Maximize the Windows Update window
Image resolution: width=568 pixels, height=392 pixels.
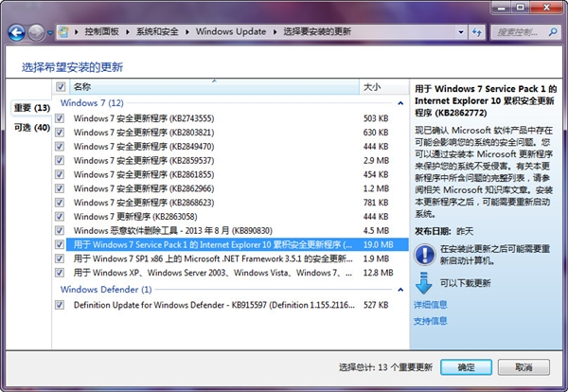point(520,8)
